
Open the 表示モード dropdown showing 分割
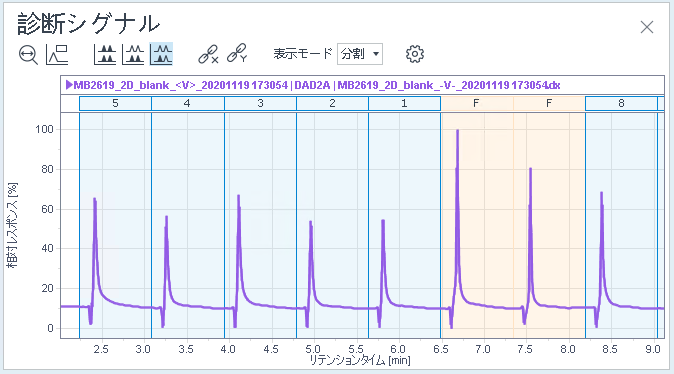(360, 54)
